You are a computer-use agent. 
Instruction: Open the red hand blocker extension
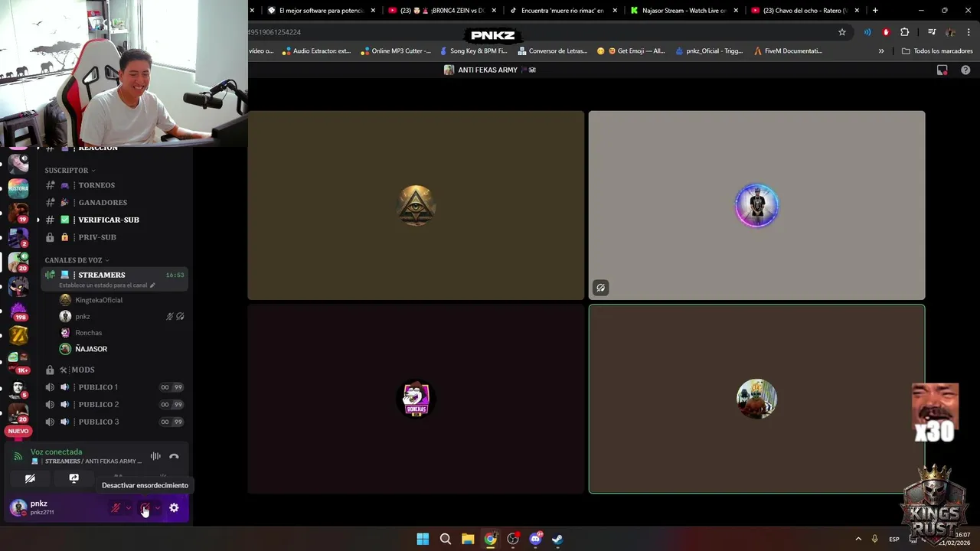tap(886, 32)
